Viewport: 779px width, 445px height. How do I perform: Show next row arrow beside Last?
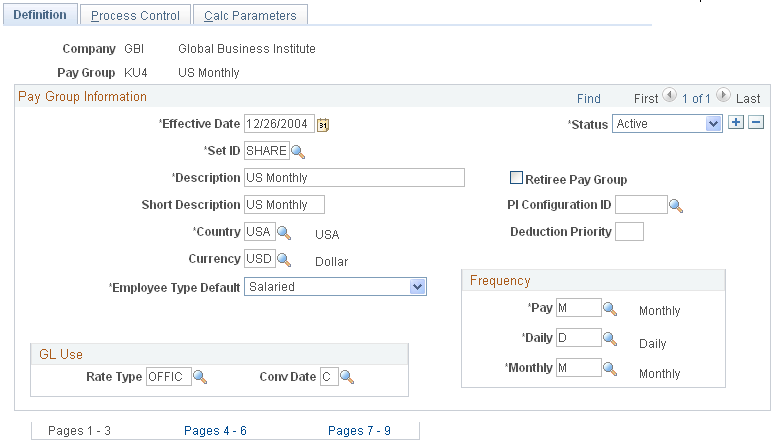(723, 94)
